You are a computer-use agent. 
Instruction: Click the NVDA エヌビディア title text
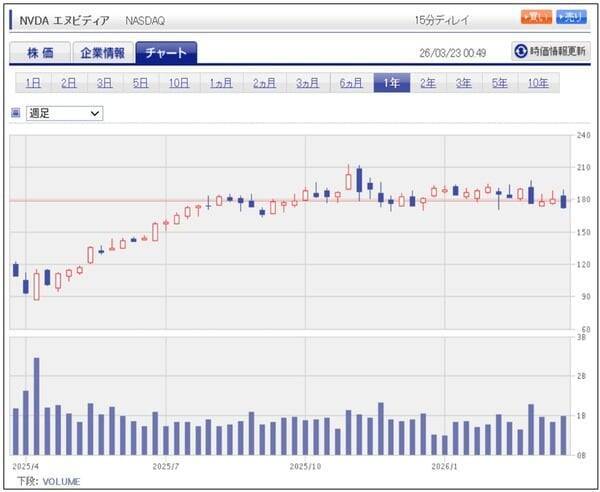click(x=64, y=20)
